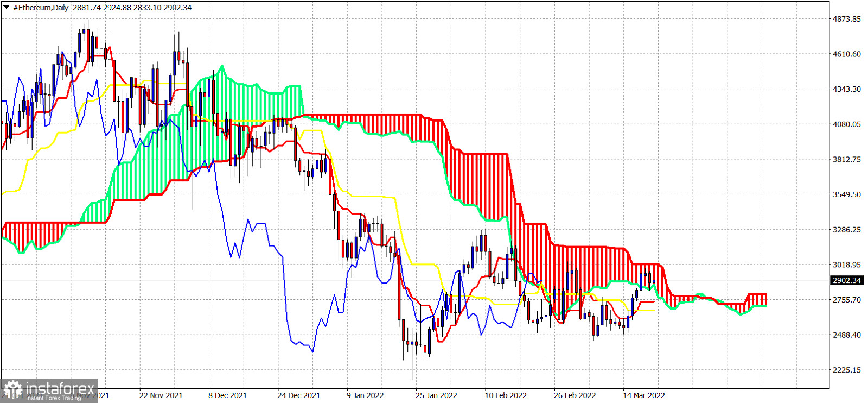This screenshot has height=403, width=868.
Task: Click the current price label 2902.34
Action: [x=847, y=280]
